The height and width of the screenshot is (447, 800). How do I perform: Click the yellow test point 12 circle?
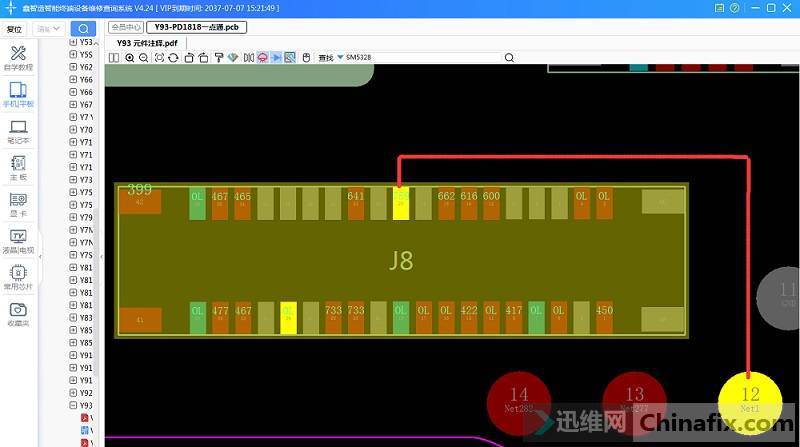(x=750, y=399)
